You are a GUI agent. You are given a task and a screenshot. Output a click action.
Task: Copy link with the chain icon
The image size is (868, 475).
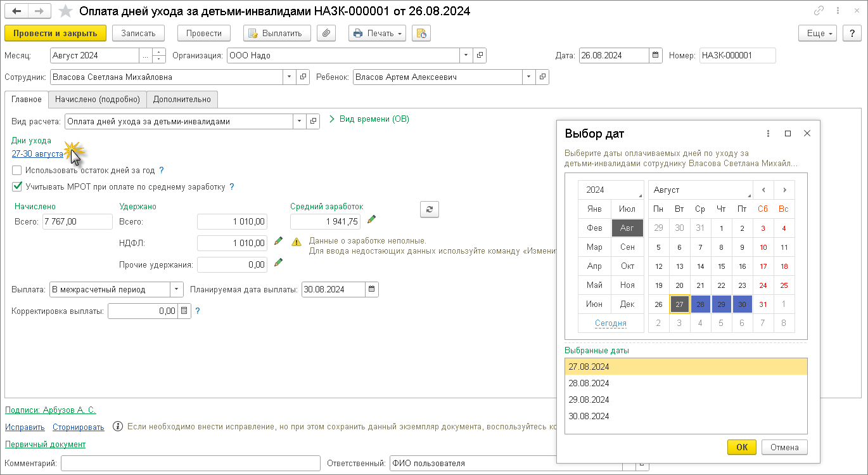click(x=819, y=11)
